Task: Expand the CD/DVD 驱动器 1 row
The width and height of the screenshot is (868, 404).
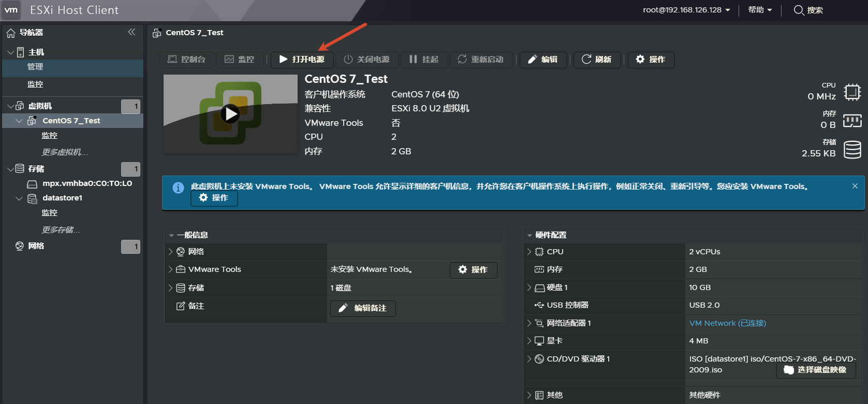Action: tap(529, 359)
